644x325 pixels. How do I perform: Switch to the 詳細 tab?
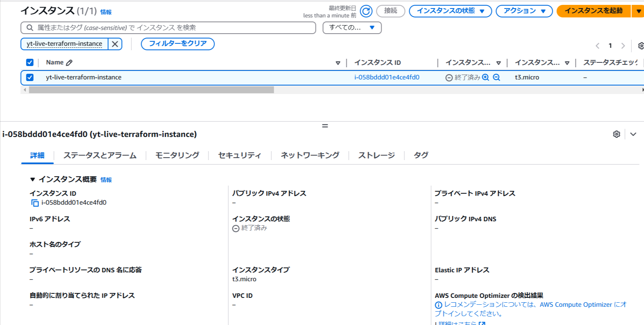[x=37, y=156]
